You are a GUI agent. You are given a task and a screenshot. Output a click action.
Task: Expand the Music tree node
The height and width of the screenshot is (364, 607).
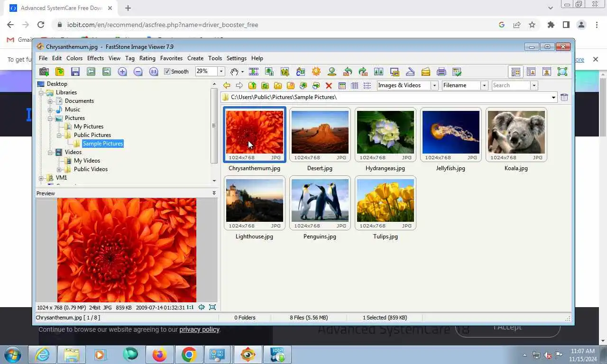click(50, 109)
